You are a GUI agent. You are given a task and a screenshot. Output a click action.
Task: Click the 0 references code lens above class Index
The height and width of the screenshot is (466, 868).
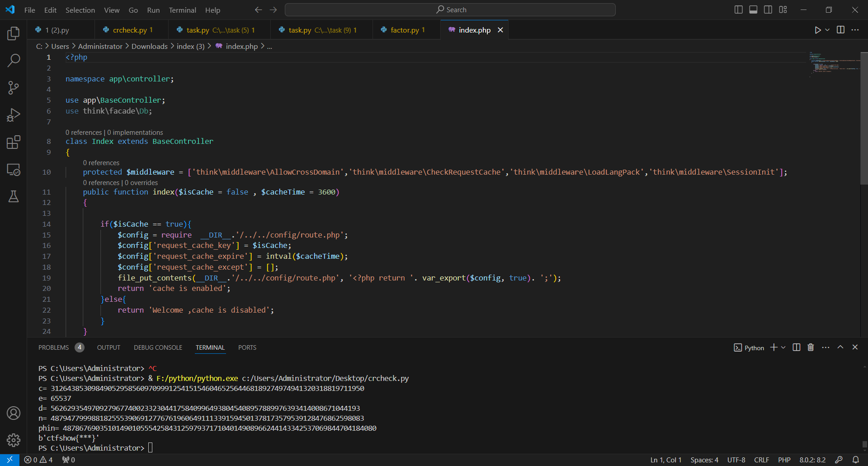[x=84, y=133]
